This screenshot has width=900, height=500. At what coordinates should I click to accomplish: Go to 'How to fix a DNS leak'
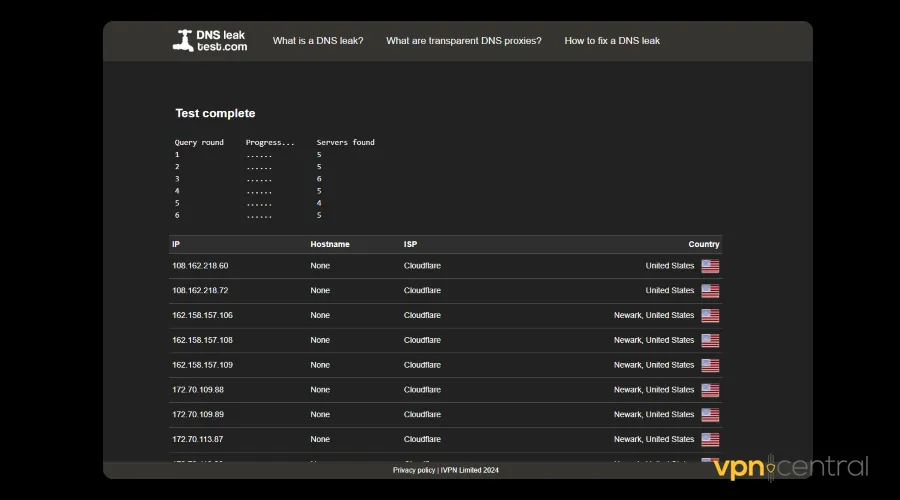(x=612, y=41)
